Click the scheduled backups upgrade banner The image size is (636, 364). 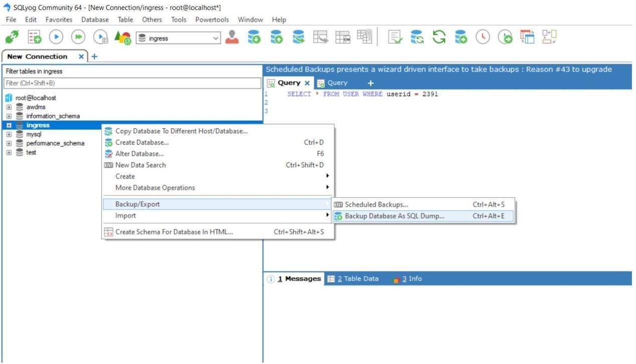440,69
